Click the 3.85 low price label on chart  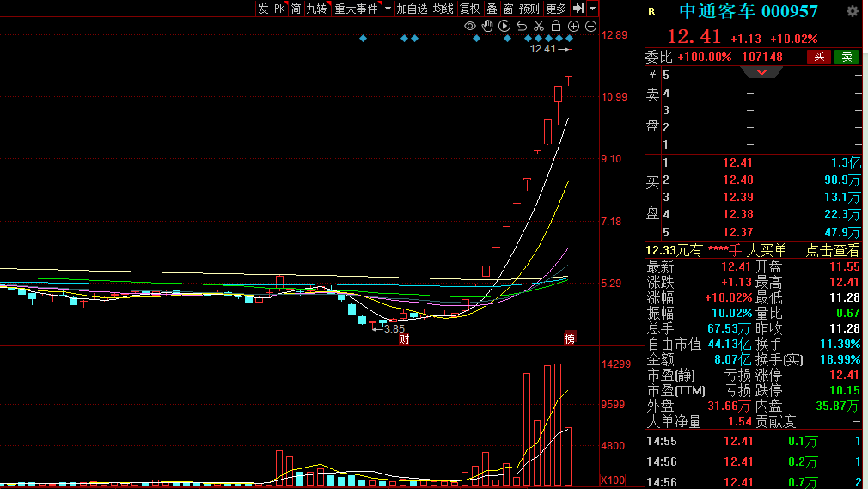click(x=394, y=329)
